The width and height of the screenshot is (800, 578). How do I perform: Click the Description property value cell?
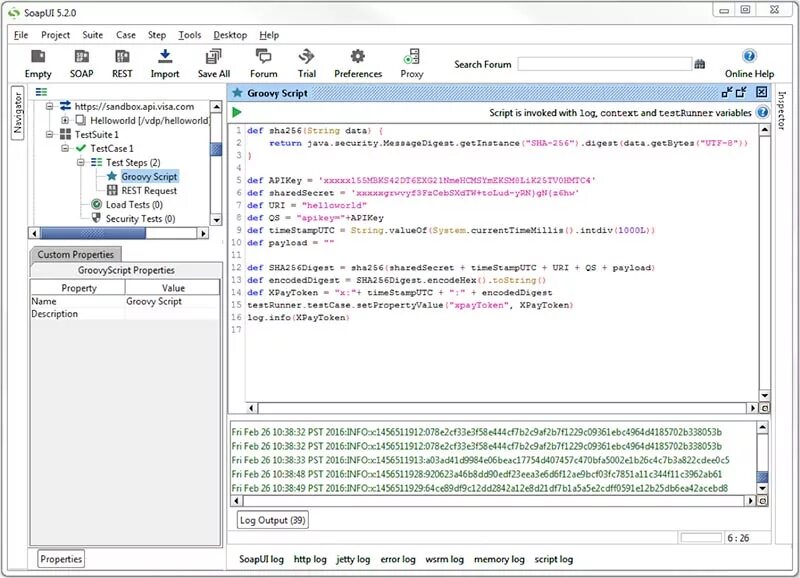tap(173, 314)
